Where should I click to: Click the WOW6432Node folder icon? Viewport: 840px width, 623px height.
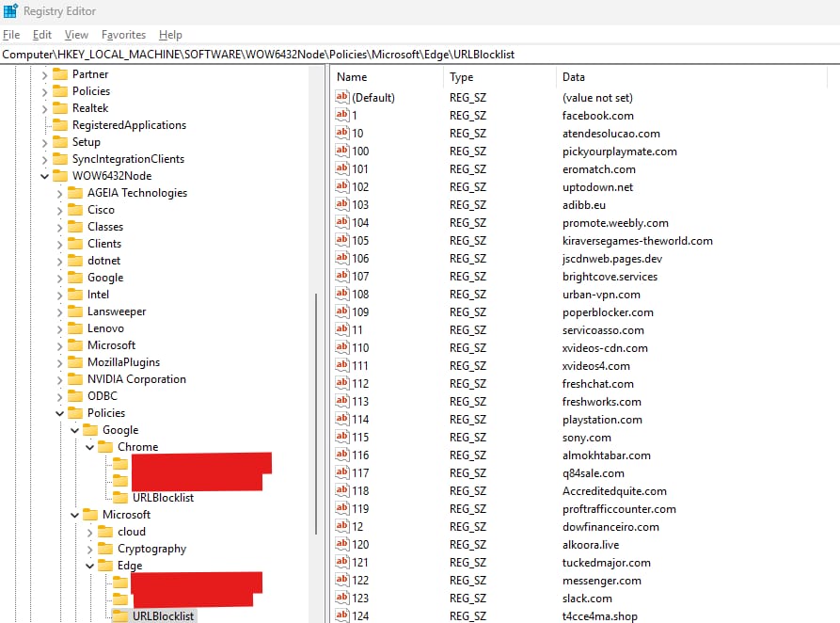click(60, 176)
